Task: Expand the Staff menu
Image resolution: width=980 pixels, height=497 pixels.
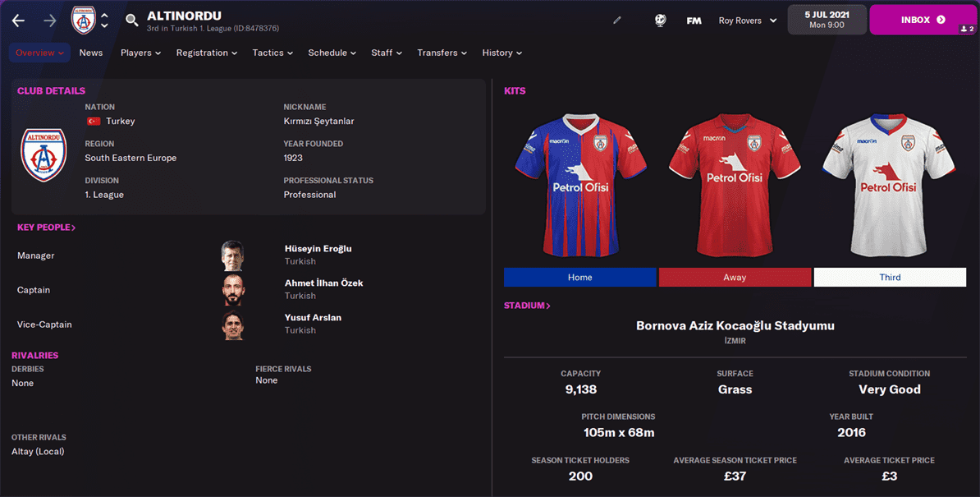Action: (387, 53)
